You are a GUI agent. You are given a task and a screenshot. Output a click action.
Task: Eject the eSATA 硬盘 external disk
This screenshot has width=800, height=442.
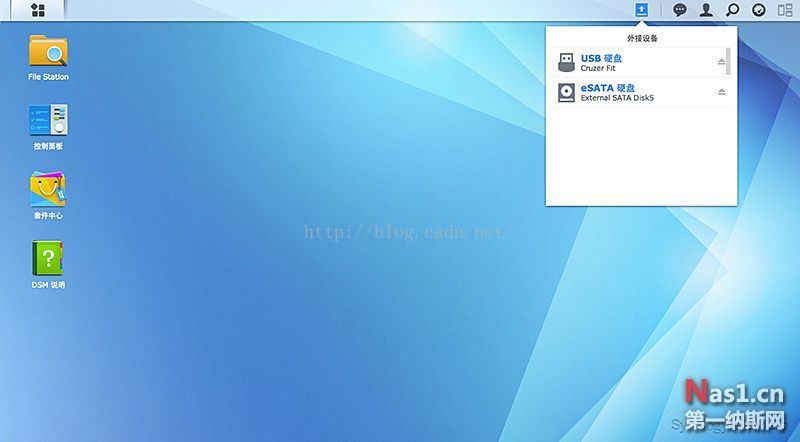tap(721, 92)
